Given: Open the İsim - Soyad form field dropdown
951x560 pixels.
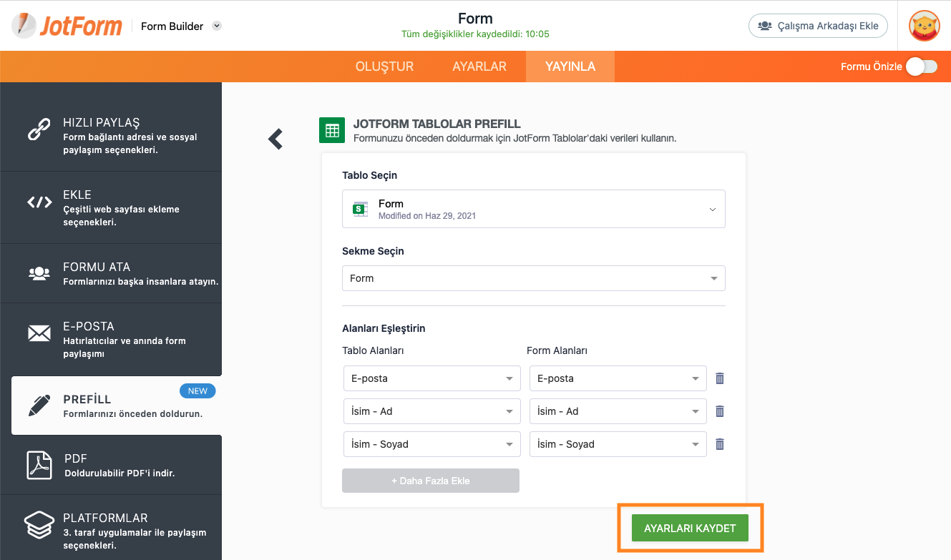Looking at the screenshot, I should (x=618, y=444).
